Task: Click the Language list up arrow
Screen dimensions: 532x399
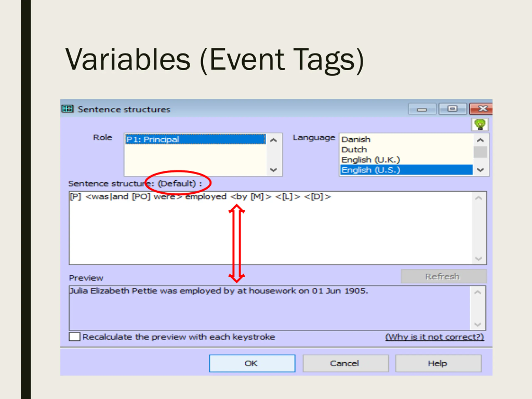Action: pyautogui.click(x=480, y=140)
